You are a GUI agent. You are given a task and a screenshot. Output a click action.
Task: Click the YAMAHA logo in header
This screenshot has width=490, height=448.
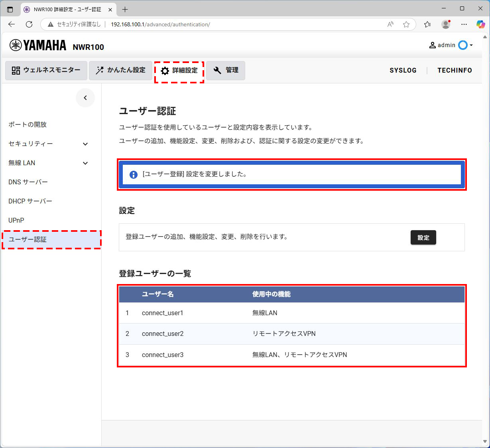(x=38, y=45)
